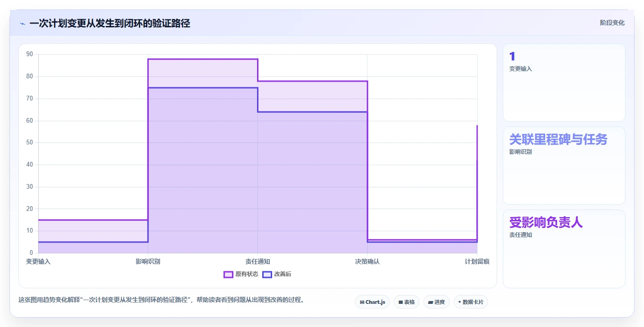Open the 关联里程碑与任务 card
Viewport: 644px width, 327px height.
point(564,166)
